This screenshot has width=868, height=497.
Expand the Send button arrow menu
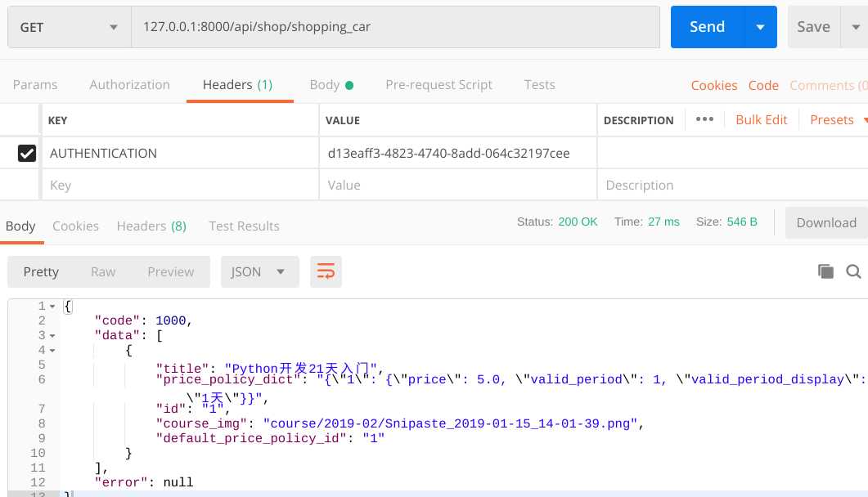pyautogui.click(x=761, y=27)
